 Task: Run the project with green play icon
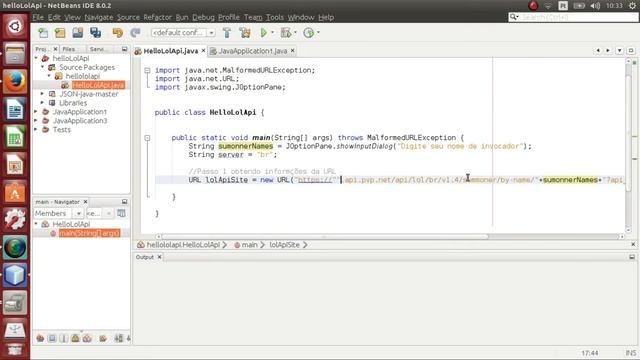pyautogui.click(x=264, y=33)
